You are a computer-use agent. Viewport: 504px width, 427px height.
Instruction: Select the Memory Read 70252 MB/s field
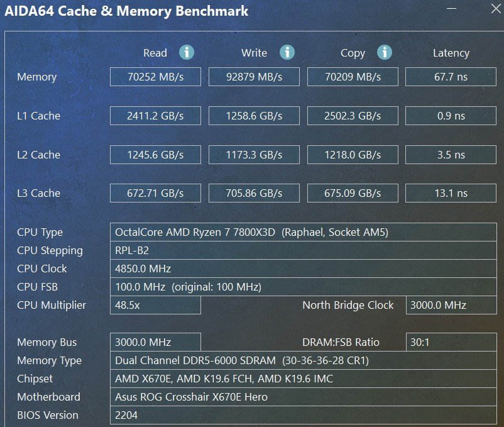(x=156, y=77)
